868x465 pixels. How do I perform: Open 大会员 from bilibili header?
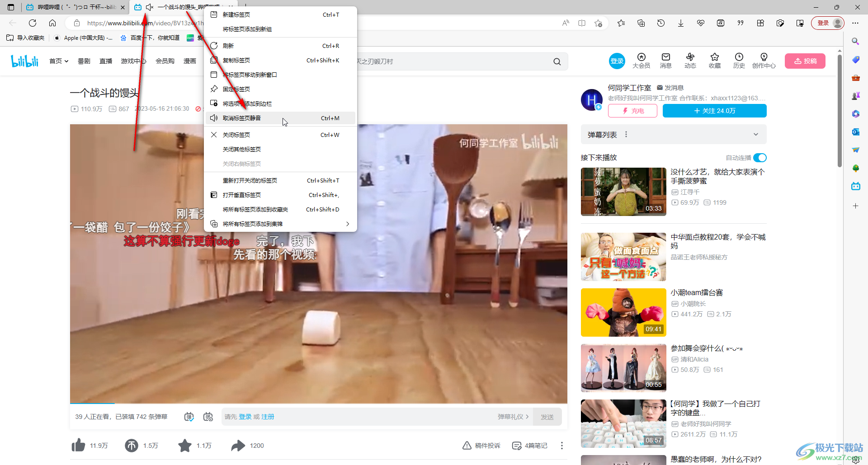coord(641,61)
